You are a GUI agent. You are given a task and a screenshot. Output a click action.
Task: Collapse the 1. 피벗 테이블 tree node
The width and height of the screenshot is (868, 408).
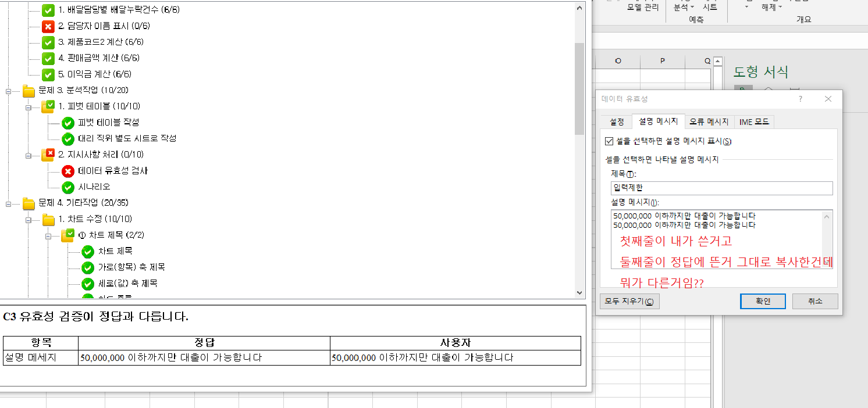(x=29, y=107)
